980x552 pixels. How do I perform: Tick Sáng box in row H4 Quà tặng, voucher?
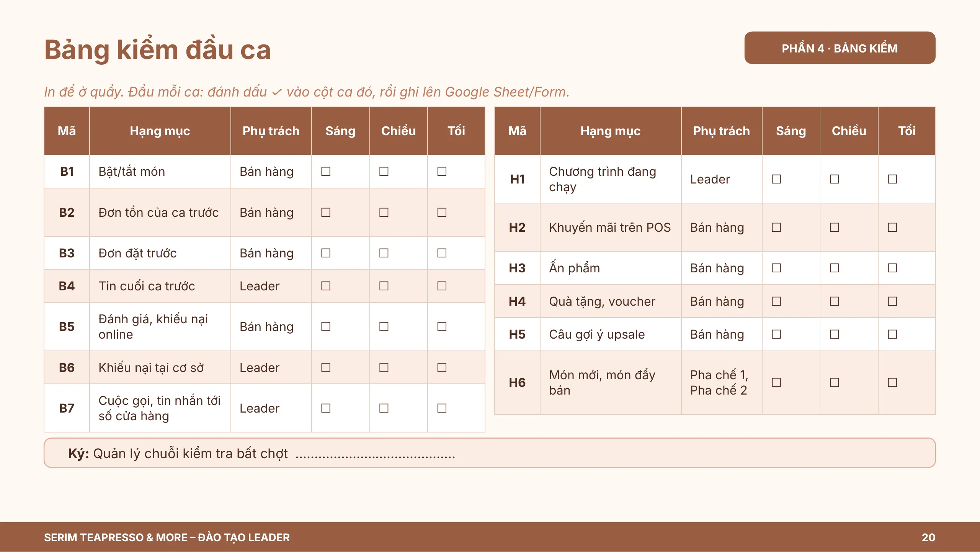(776, 301)
